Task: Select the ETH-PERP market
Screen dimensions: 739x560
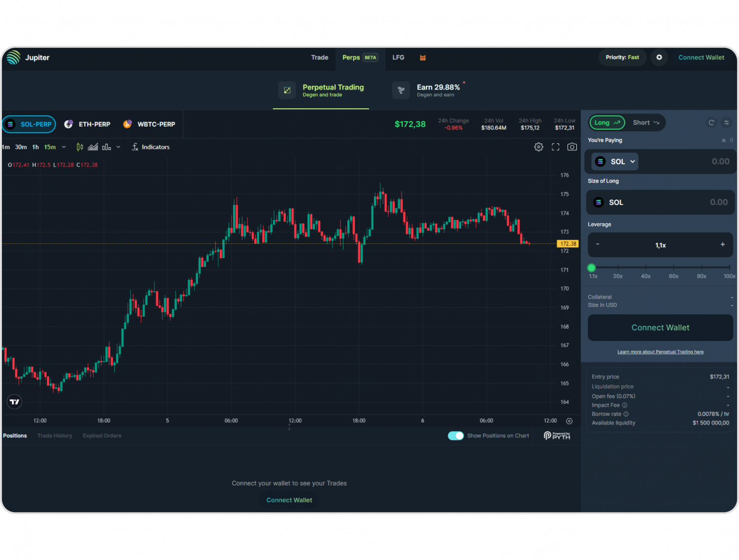Action: 87,124
